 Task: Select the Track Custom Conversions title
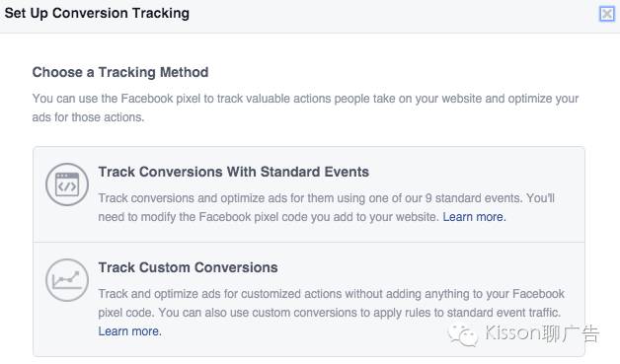tap(189, 267)
